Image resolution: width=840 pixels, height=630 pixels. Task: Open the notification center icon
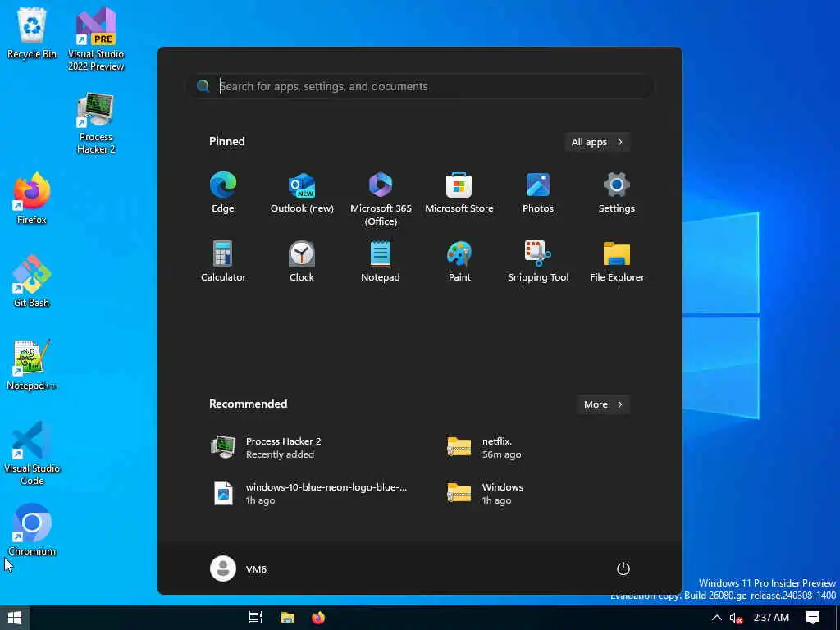point(813,618)
